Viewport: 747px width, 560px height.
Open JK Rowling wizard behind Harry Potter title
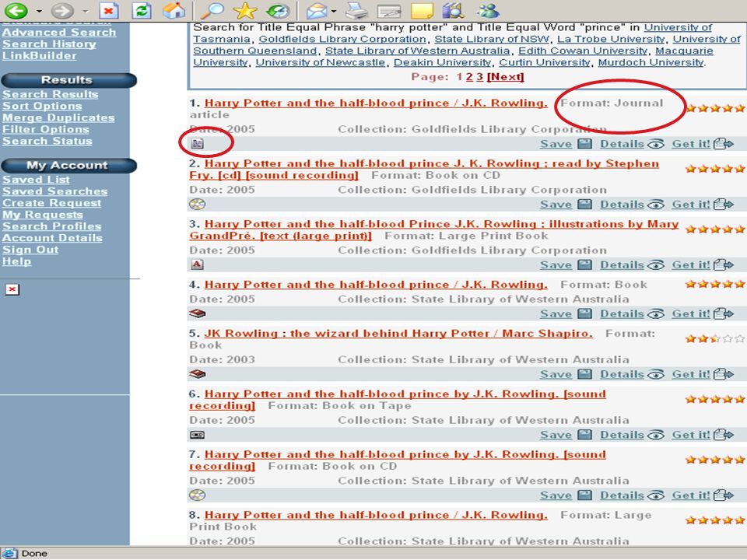pyautogui.click(x=398, y=334)
